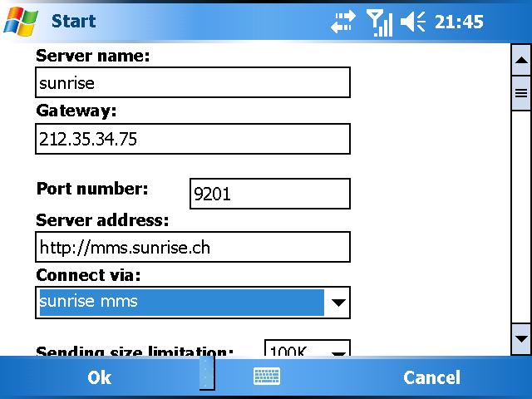532x399 pixels.
Task: Dismiss the form with the Cancel softkey
Action: [x=431, y=377]
